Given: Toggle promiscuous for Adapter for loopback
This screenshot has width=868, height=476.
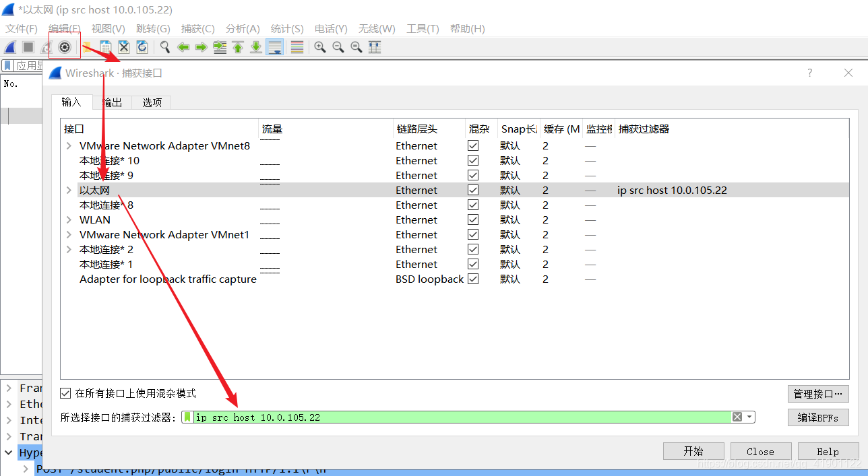Looking at the screenshot, I should click(x=473, y=279).
